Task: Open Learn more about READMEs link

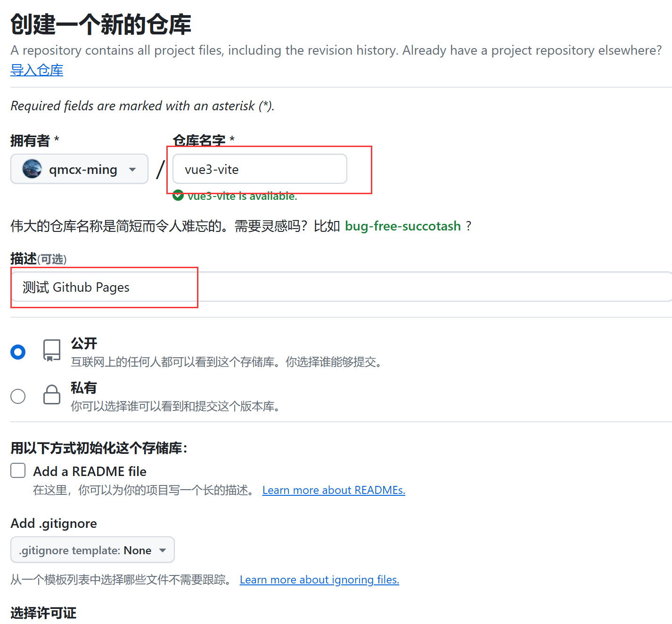Action: coord(334,490)
